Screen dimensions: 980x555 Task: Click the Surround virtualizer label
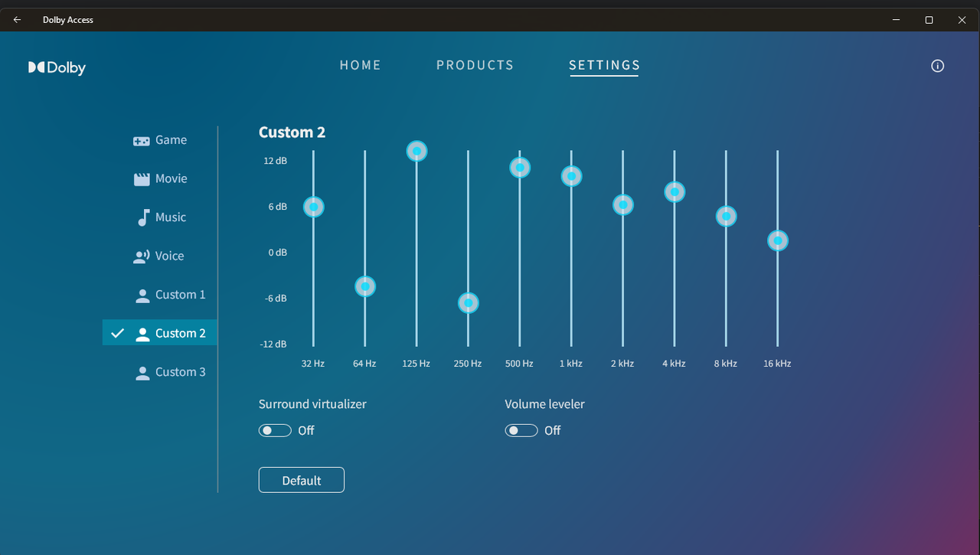click(x=312, y=404)
